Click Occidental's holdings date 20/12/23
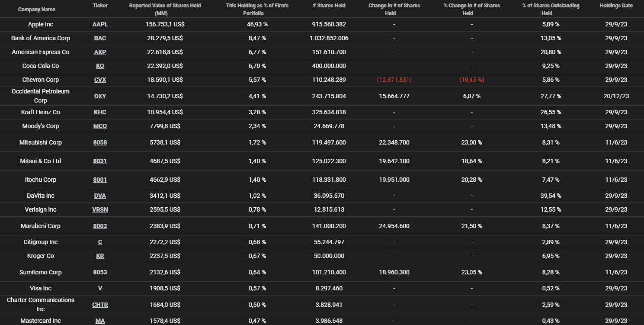The image size is (644, 325). point(616,96)
